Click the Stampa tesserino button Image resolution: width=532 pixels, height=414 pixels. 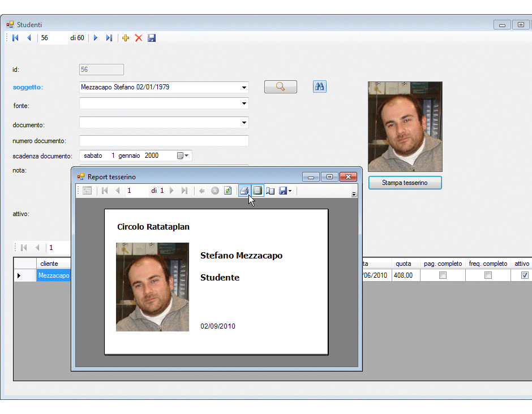coord(405,183)
